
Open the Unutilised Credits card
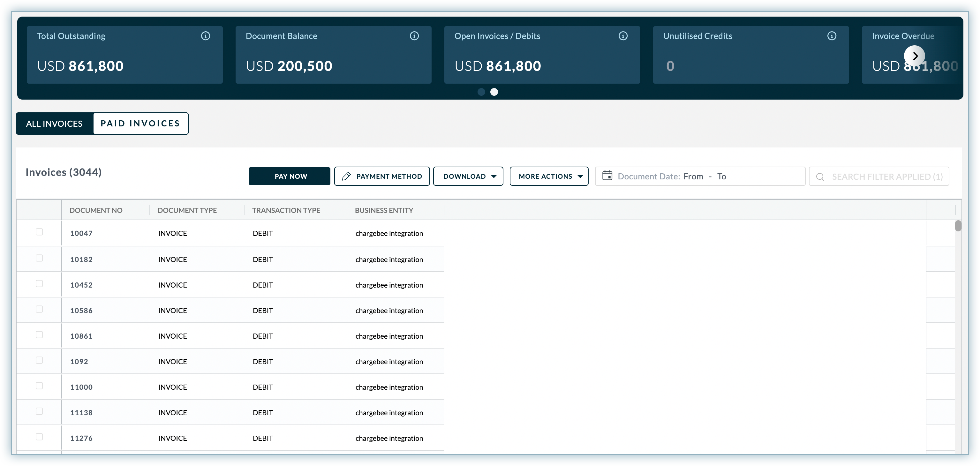coord(751,55)
